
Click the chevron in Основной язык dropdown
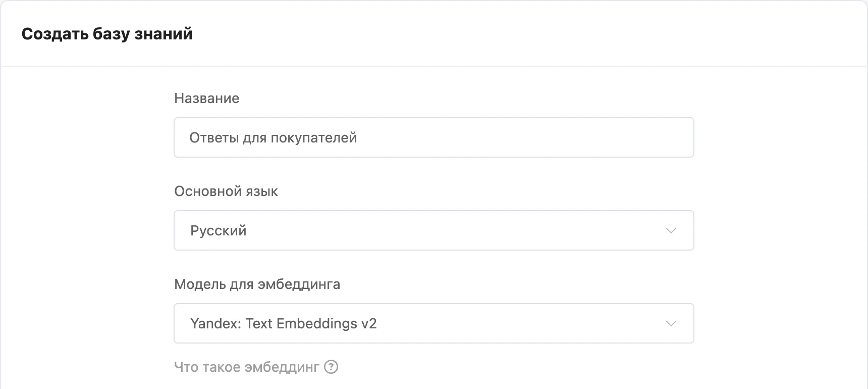tap(671, 230)
